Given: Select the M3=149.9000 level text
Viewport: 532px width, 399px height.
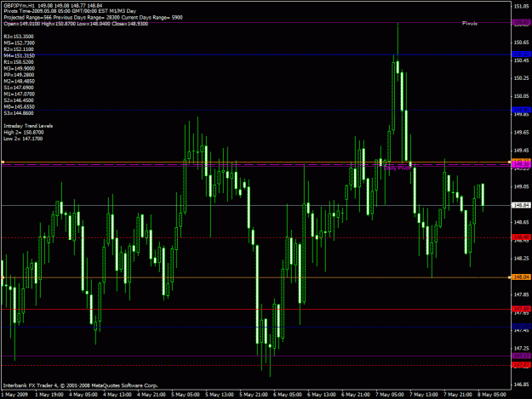Looking at the screenshot, I should coord(20,68).
